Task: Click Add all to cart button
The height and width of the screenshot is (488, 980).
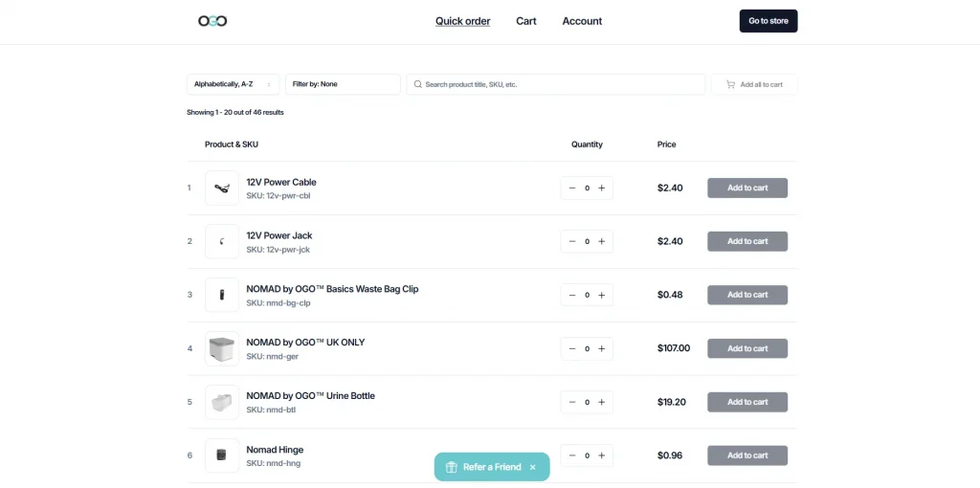Action: tap(754, 84)
